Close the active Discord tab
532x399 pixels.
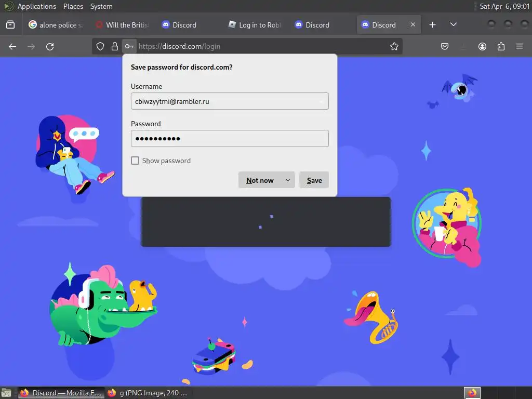pyautogui.click(x=413, y=24)
